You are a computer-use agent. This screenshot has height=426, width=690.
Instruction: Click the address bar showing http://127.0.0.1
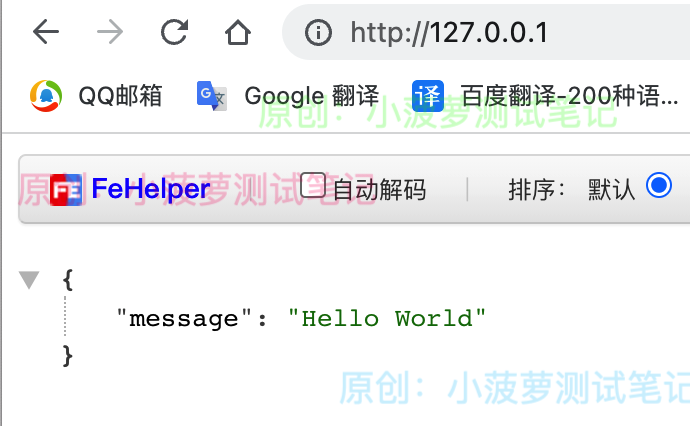pyautogui.click(x=486, y=32)
